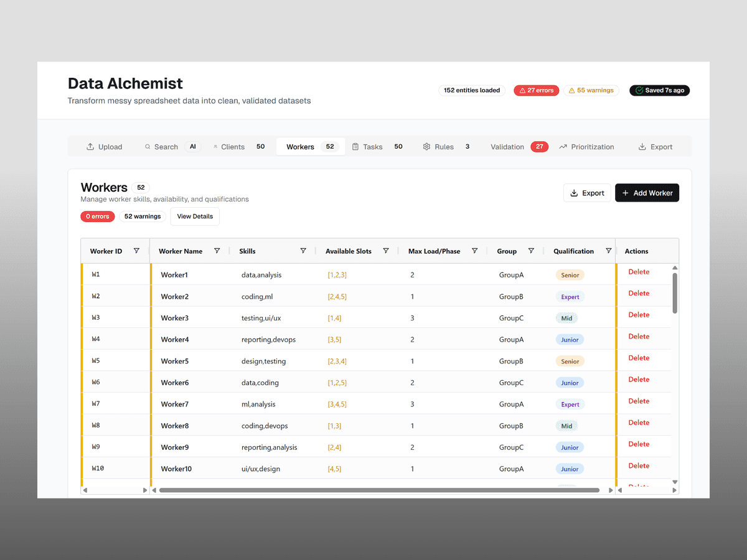Select the W10 worker ID cell

click(x=116, y=469)
